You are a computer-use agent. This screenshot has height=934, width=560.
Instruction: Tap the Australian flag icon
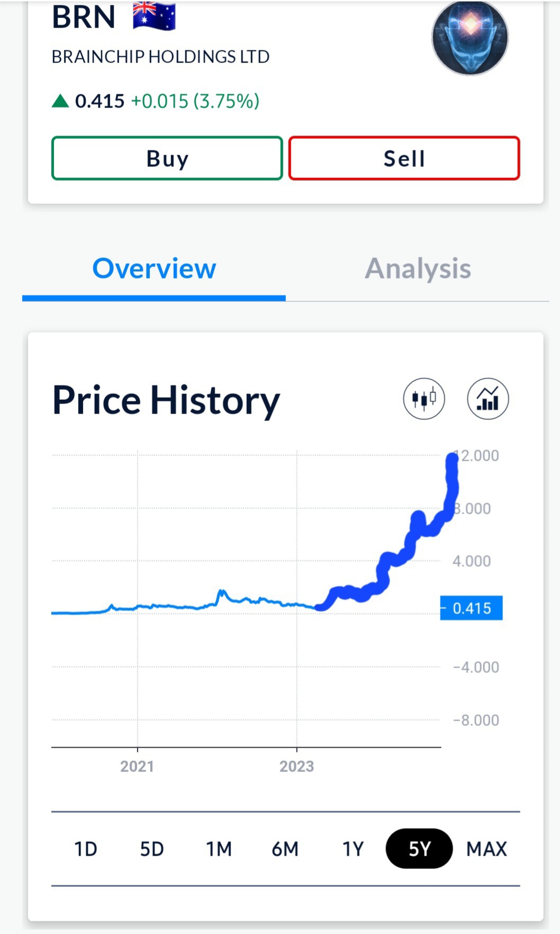click(154, 16)
